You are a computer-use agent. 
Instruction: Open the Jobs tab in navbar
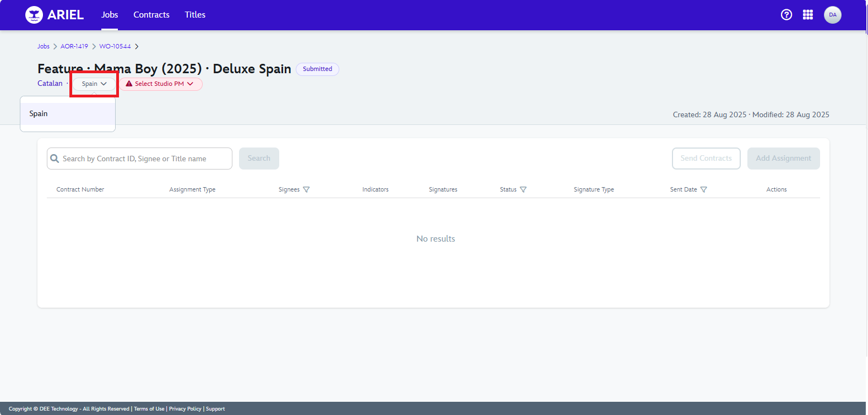pyautogui.click(x=110, y=15)
